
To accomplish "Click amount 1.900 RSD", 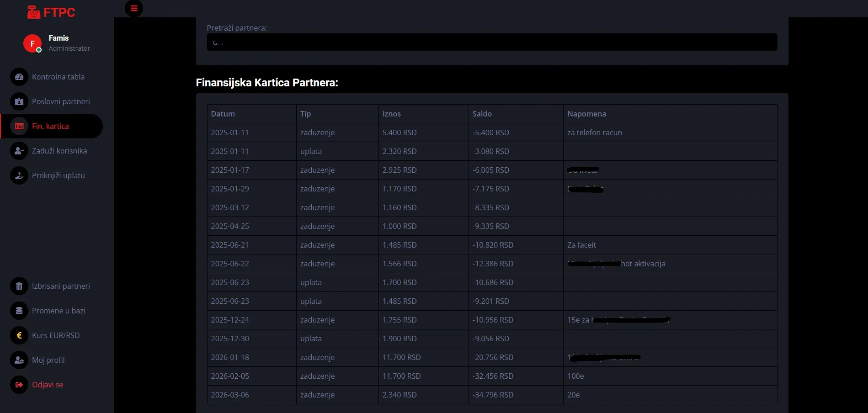I will (x=399, y=339).
